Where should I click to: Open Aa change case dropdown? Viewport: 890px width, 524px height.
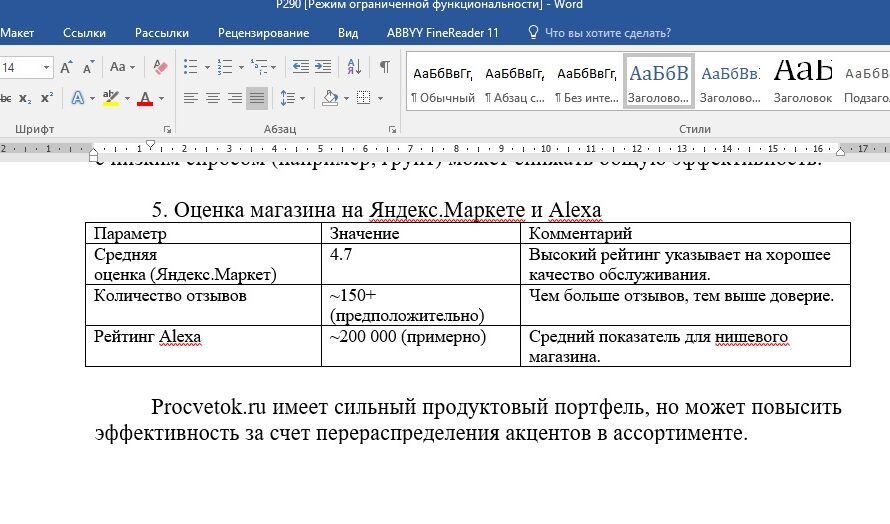[122, 67]
